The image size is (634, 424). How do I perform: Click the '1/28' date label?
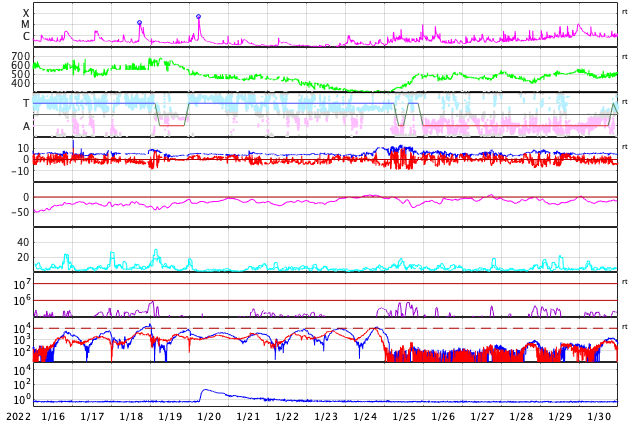click(x=521, y=417)
